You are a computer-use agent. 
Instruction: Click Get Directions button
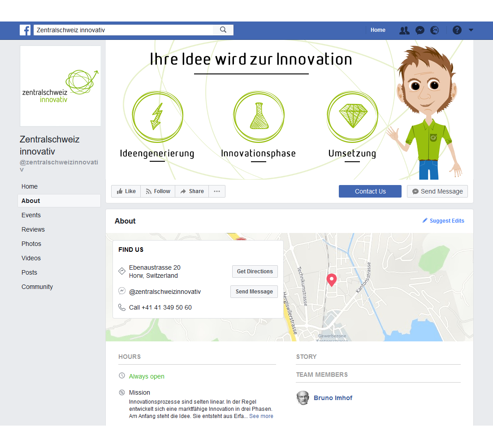(x=255, y=271)
